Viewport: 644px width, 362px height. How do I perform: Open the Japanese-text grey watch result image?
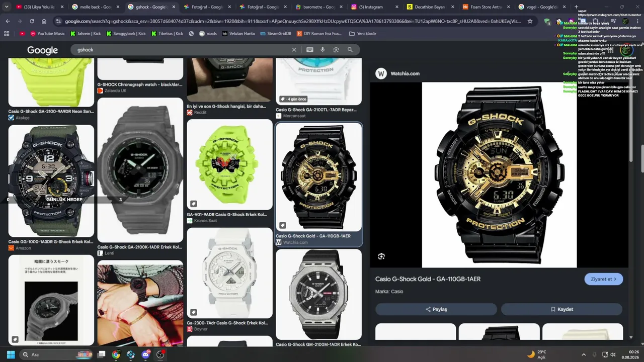tap(51, 300)
